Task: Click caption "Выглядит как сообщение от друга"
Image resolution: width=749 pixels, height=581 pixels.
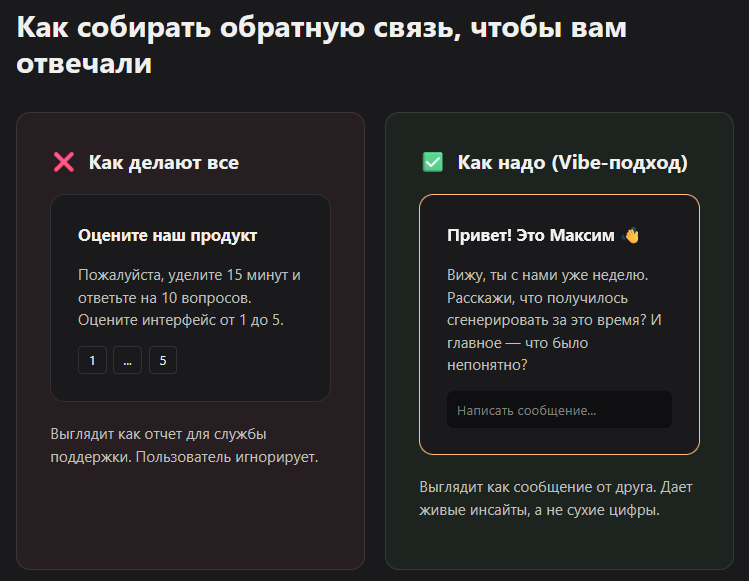Action: pos(538,487)
